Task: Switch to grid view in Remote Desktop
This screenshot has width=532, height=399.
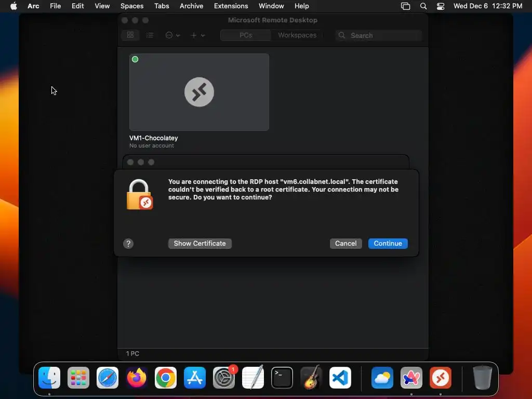Action: pos(130,35)
